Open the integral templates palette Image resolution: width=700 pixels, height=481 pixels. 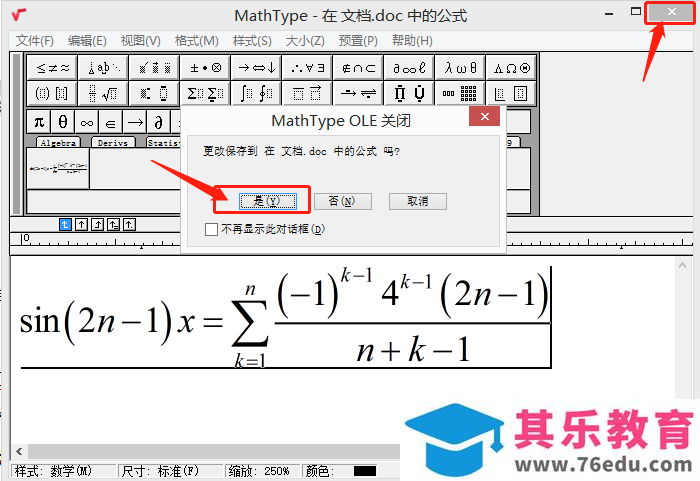(x=256, y=93)
